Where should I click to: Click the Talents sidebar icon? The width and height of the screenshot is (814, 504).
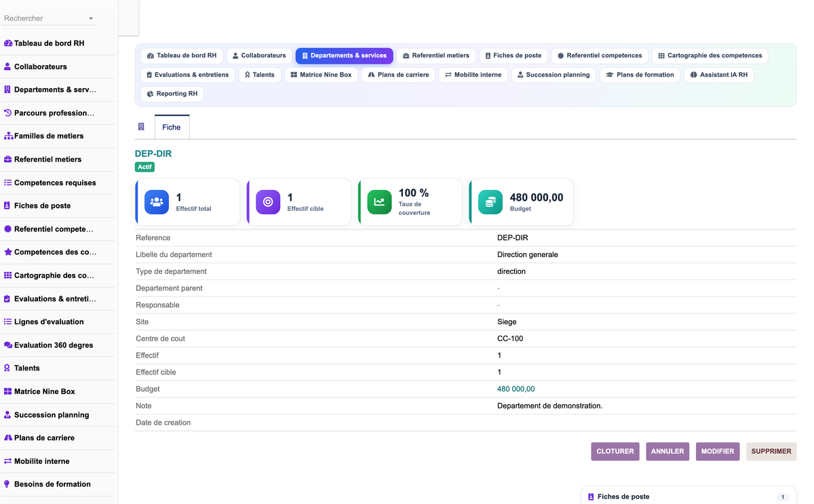pyautogui.click(x=7, y=368)
